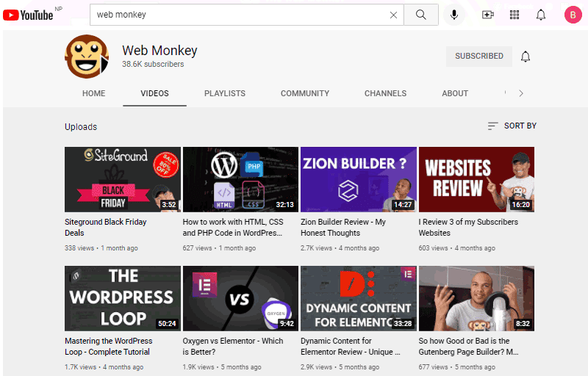The image size is (588, 376).
Task: Click inside the search input field
Action: click(x=240, y=15)
